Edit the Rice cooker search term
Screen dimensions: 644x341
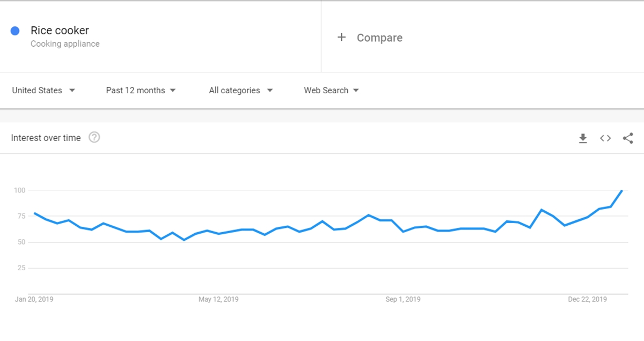tap(60, 31)
